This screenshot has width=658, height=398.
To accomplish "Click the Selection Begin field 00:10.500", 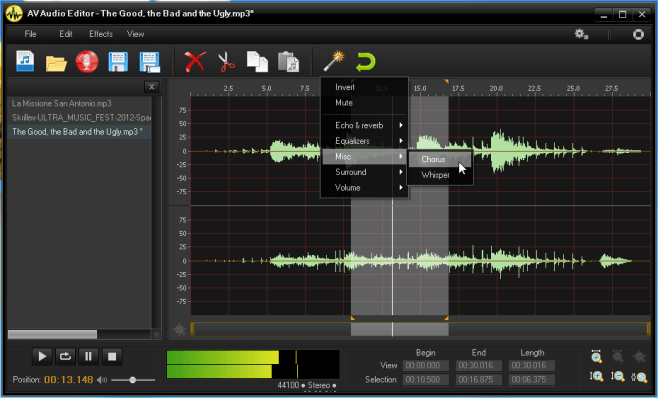I will coord(426,380).
